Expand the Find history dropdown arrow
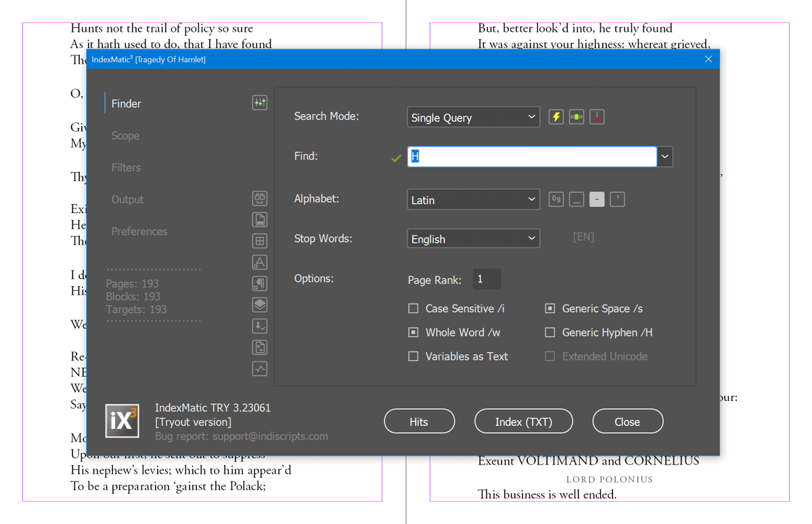 point(665,157)
